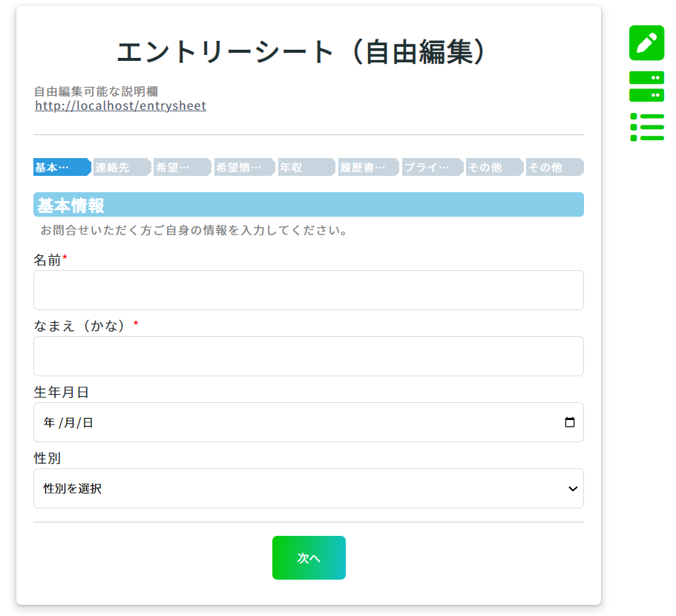Switch to the 連絡先 step tab
Viewport: 676px width, 616px height.
pyautogui.click(x=122, y=167)
